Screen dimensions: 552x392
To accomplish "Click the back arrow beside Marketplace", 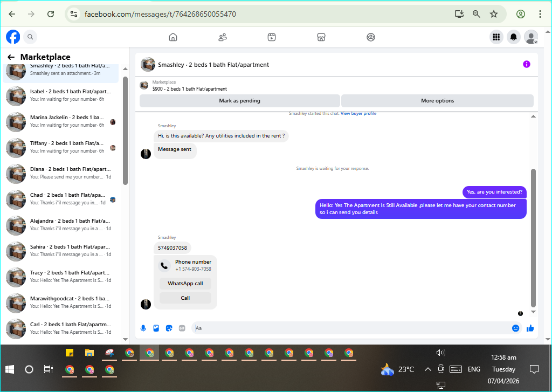I will pos(11,57).
